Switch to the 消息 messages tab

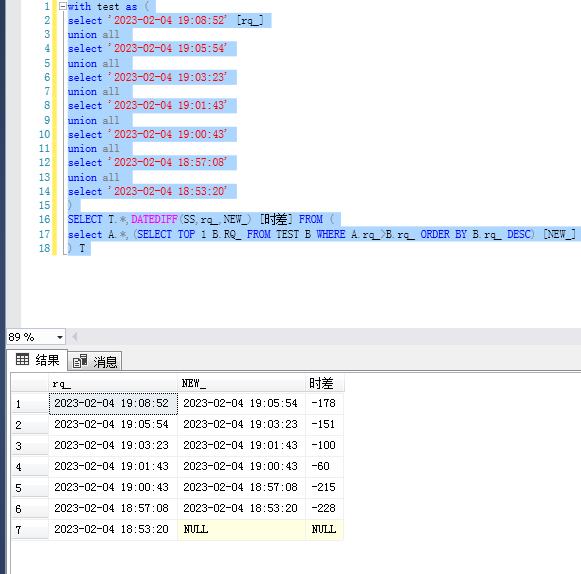[95, 361]
